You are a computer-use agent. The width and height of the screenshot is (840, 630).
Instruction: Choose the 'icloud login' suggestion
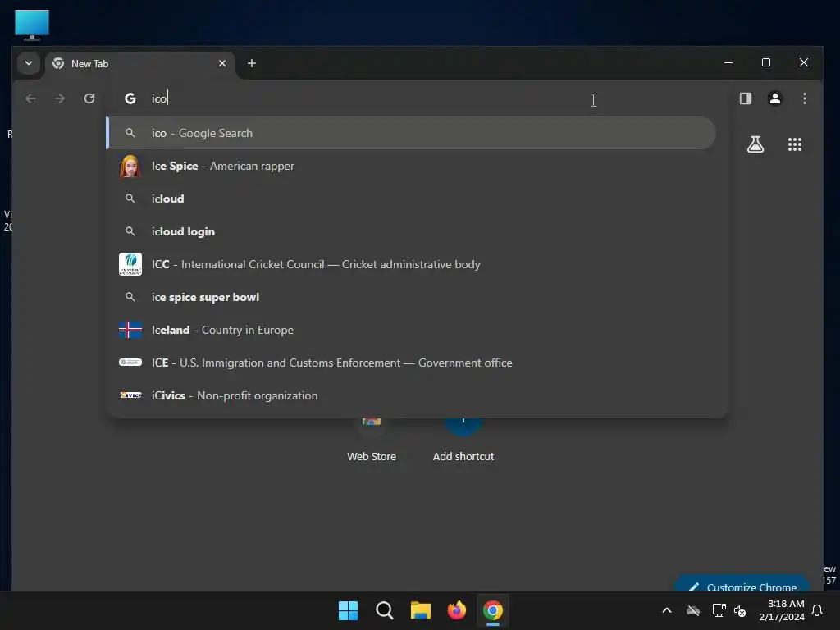(411, 231)
